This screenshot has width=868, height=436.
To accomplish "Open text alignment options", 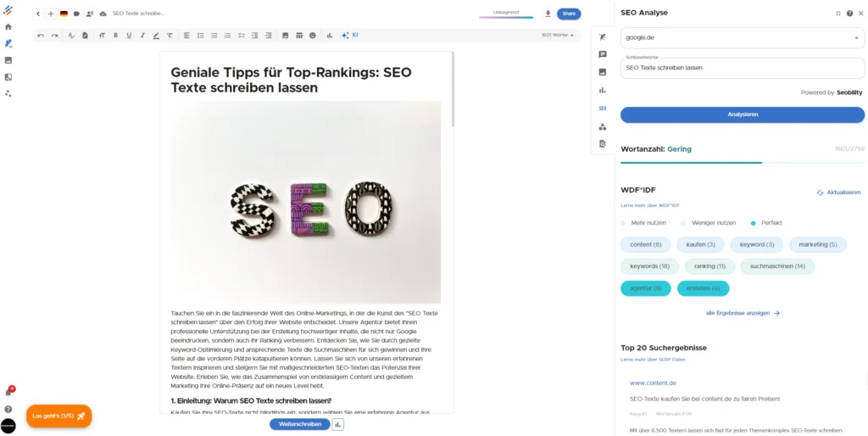I will click(x=186, y=36).
